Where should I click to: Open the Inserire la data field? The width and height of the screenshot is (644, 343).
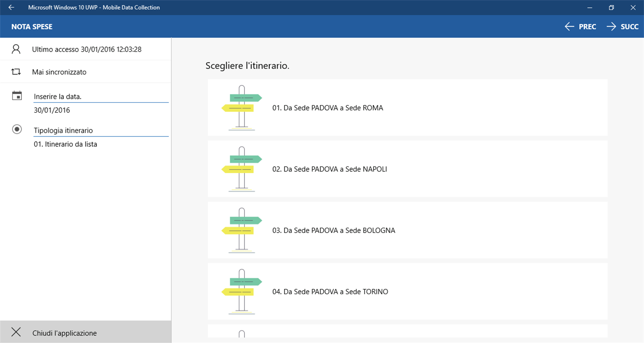(x=101, y=97)
